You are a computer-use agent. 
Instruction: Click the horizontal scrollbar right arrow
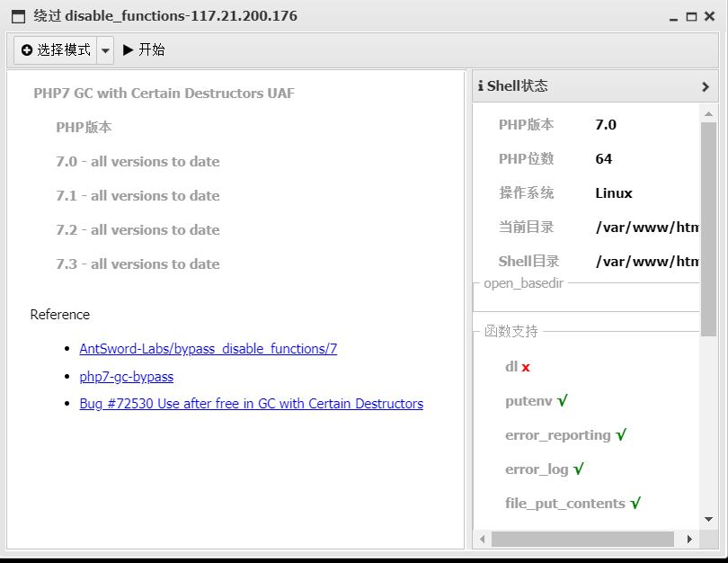point(689,540)
